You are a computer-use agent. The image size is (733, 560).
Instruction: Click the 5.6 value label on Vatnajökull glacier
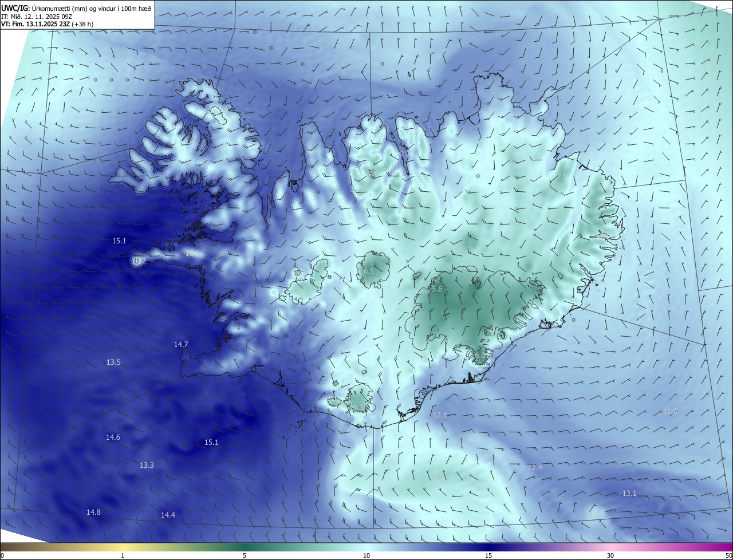pos(437,289)
